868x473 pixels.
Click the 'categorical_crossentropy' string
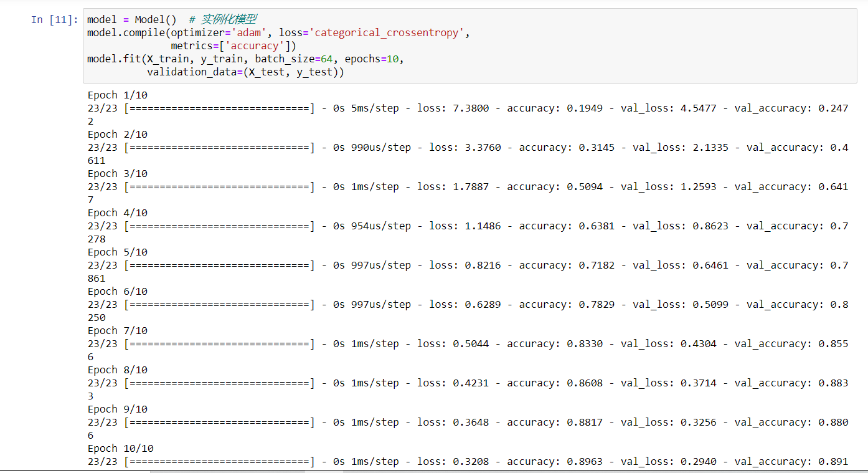coord(386,33)
